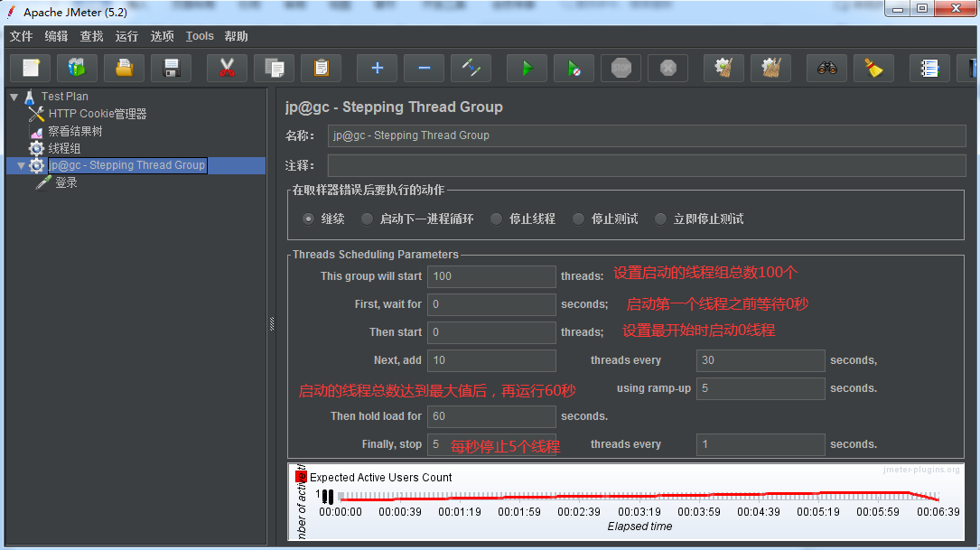Collapse all nodes with minus icon
Image resolution: width=980 pixels, height=550 pixels.
pos(424,68)
